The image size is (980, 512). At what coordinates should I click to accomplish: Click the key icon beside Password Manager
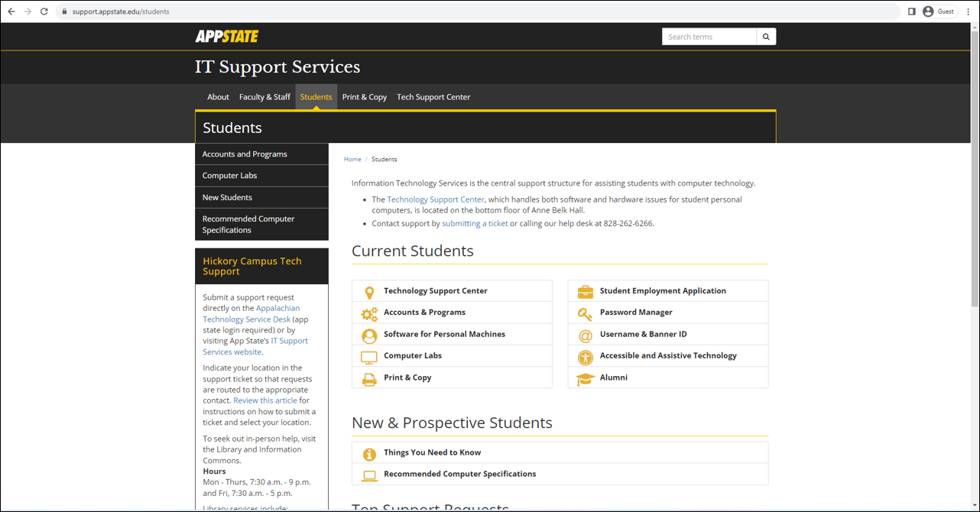(585, 313)
